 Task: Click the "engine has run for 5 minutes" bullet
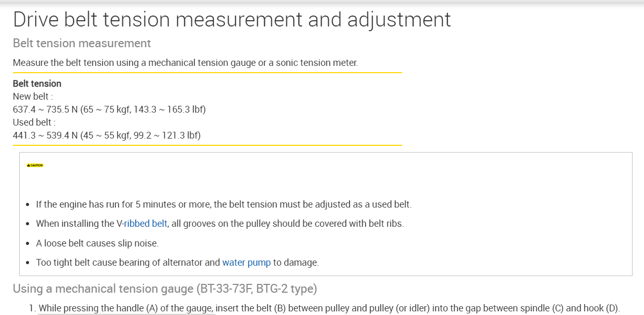[224, 204]
